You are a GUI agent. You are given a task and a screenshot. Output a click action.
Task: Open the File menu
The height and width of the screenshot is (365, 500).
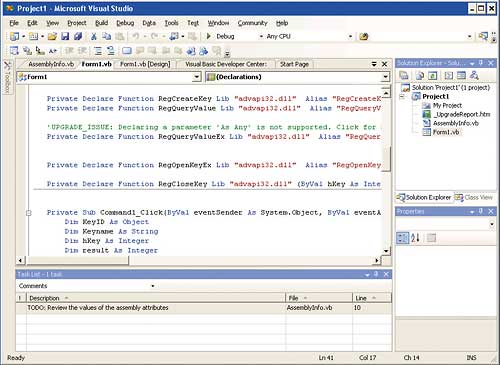pyautogui.click(x=14, y=23)
